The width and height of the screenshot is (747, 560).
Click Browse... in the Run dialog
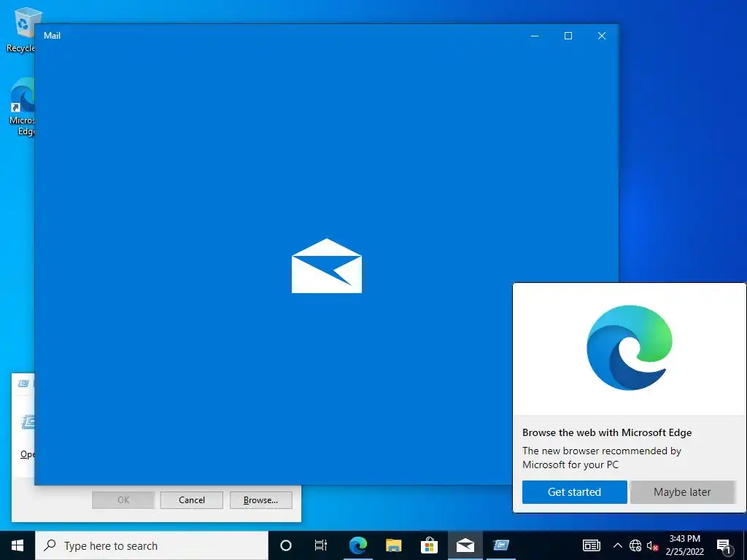click(260, 500)
